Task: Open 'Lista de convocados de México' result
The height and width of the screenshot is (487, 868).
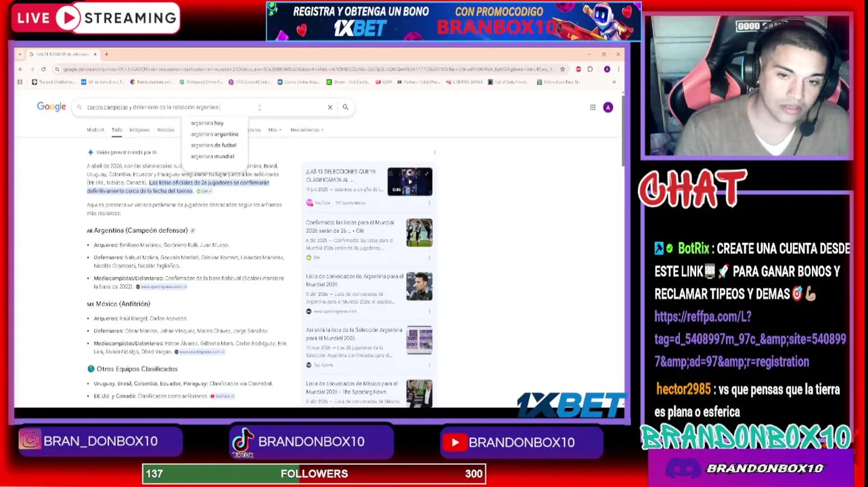Action: pyautogui.click(x=352, y=388)
